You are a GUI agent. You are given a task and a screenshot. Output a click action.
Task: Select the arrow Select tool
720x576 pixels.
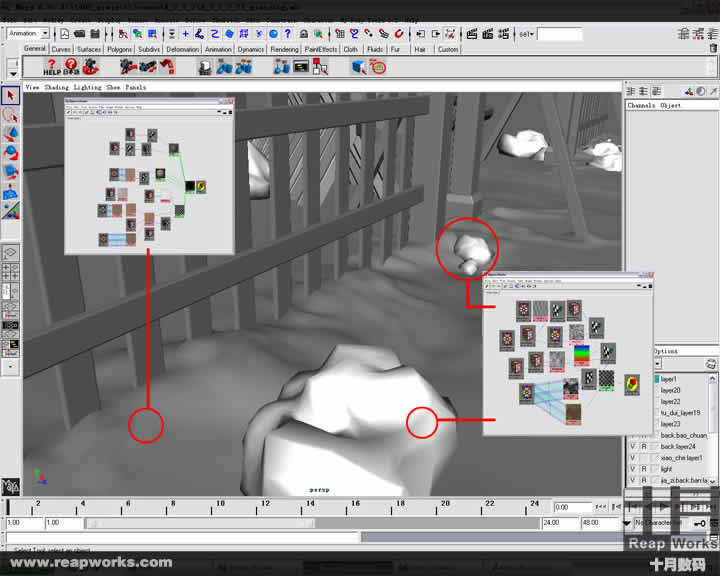(11, 96)
